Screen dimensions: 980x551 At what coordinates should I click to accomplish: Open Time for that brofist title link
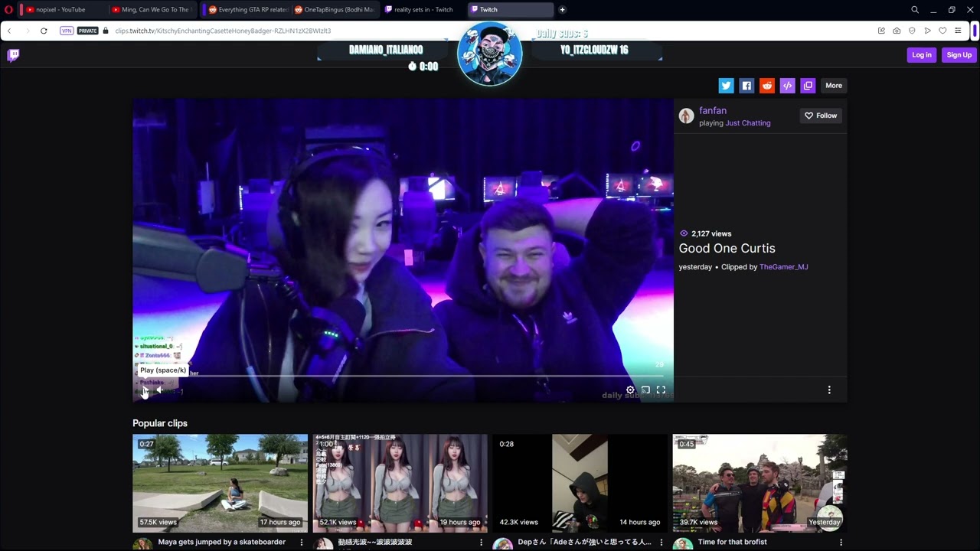(732, 542)
